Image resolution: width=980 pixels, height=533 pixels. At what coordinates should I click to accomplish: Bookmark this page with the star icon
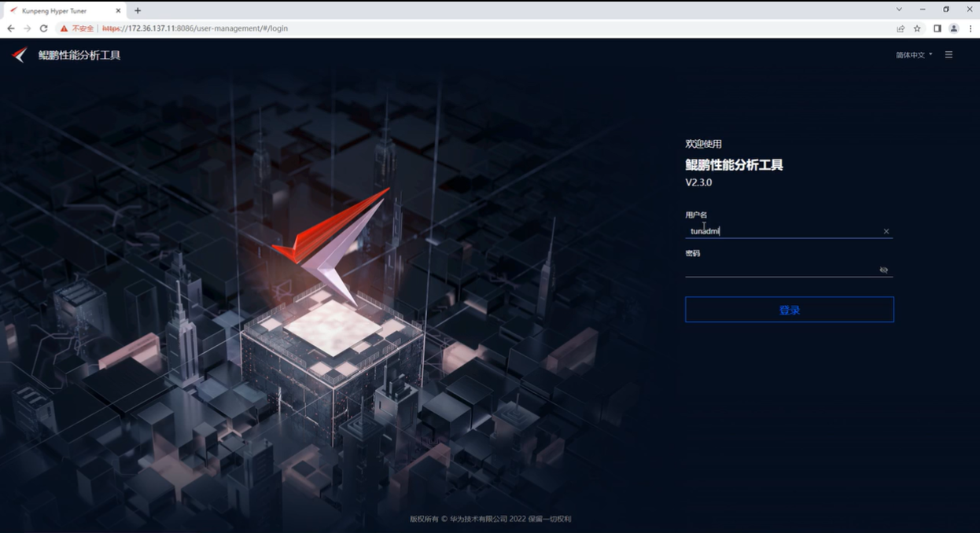click(917, 28)
